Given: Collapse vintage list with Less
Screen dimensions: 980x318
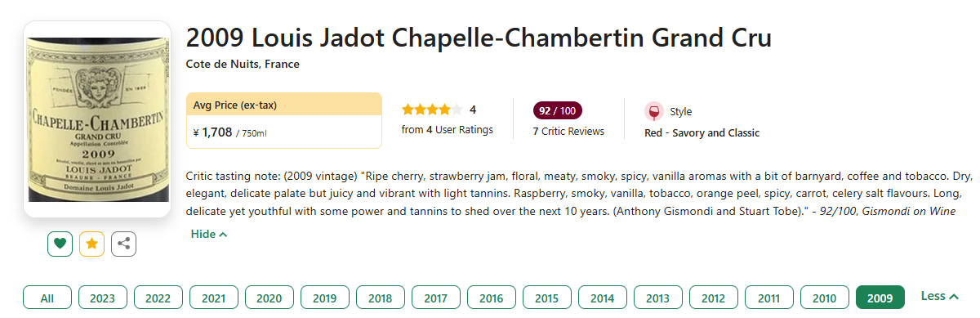Looking at the screenshot, I should pos(939,296).
